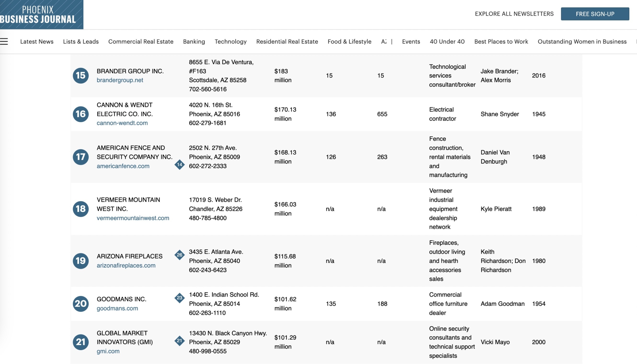Viewport: 637px width, 364px height.
Task: Click the diamond badge numbered 21
Action: (x=179, y=341)
